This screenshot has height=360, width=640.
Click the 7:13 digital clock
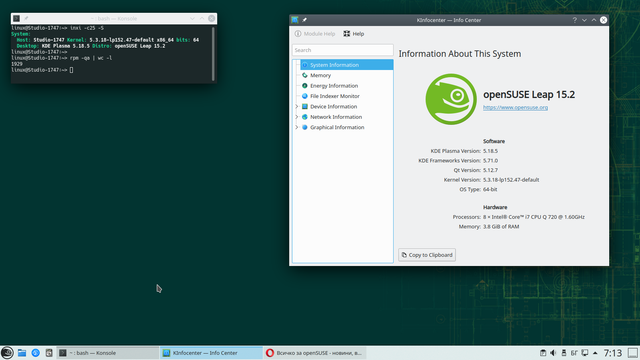[x=613, y=353]
